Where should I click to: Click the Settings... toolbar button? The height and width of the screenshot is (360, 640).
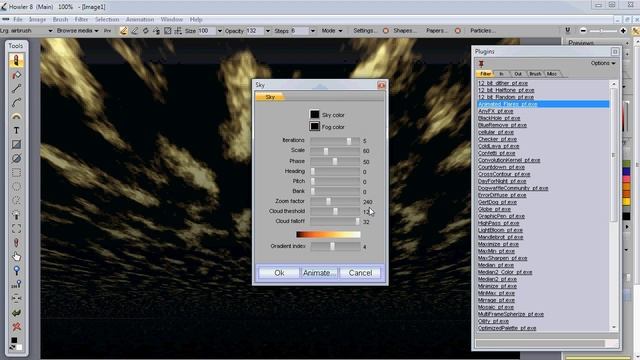[x=364, y=31]
